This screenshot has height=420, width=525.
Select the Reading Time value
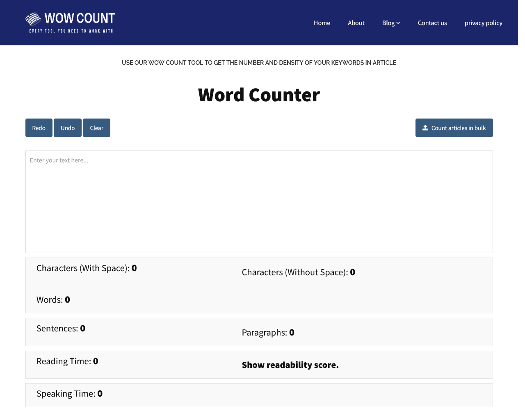click(x=96, y=361)
